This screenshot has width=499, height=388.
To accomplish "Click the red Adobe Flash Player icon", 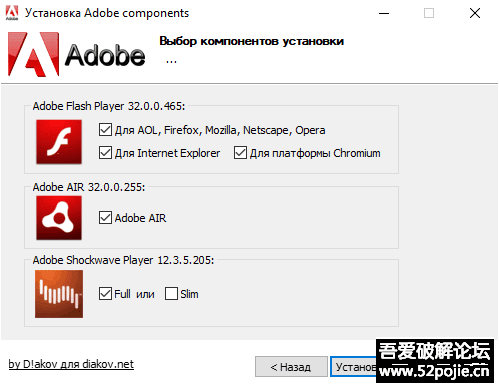I will point(59,142).
